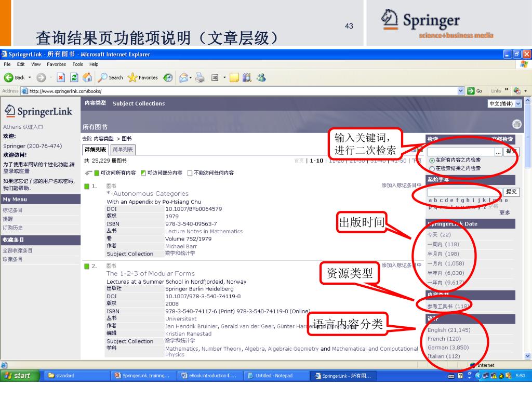The image size is (532, 399).
Task: Click the SpringerLink horse logo
Action: pyautogui.click(x=10, y=111)
